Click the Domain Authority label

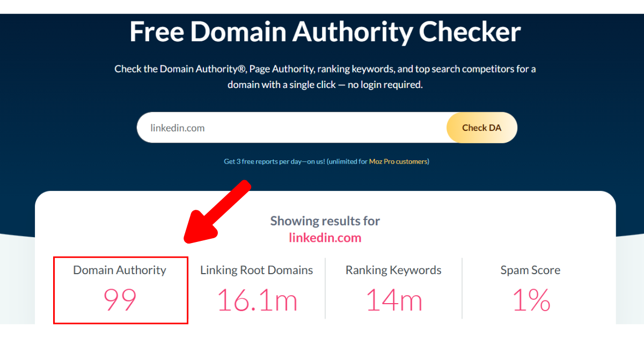coord(120,270)
